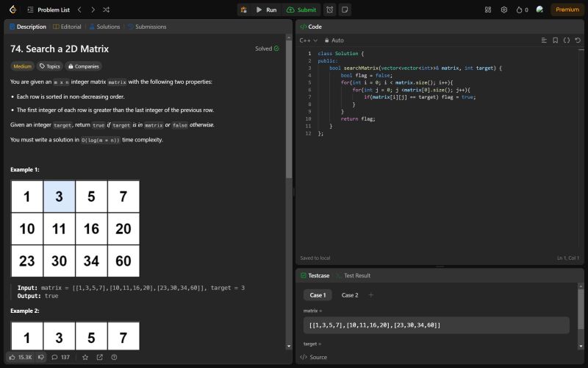Click the problem title 74. Search a 2D Matrix

(60, 49)
